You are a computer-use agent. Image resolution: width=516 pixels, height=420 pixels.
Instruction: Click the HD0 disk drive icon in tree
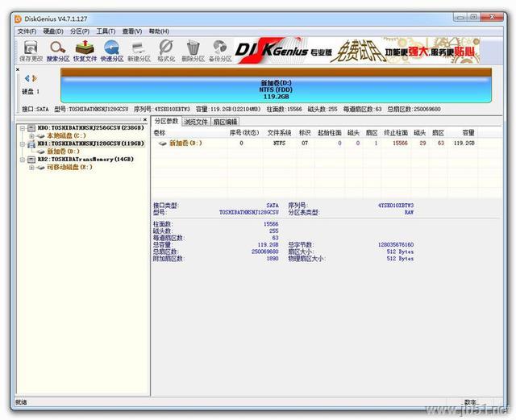[31, 127]
